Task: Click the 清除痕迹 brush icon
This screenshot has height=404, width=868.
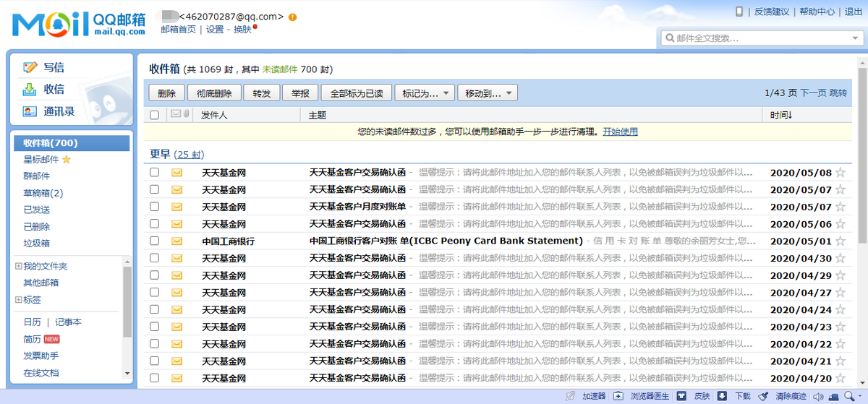Action: coord(763,396)
